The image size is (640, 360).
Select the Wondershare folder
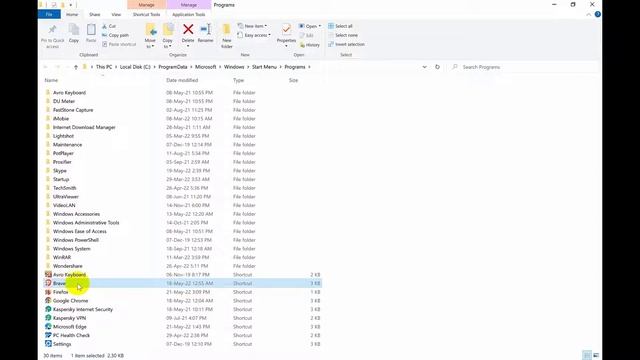(x=68, y=266)
